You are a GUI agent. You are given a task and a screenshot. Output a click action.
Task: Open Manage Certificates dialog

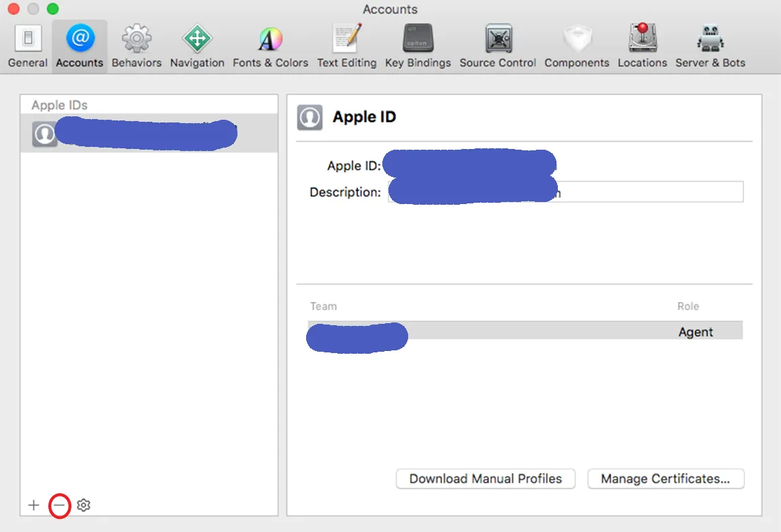665,479
